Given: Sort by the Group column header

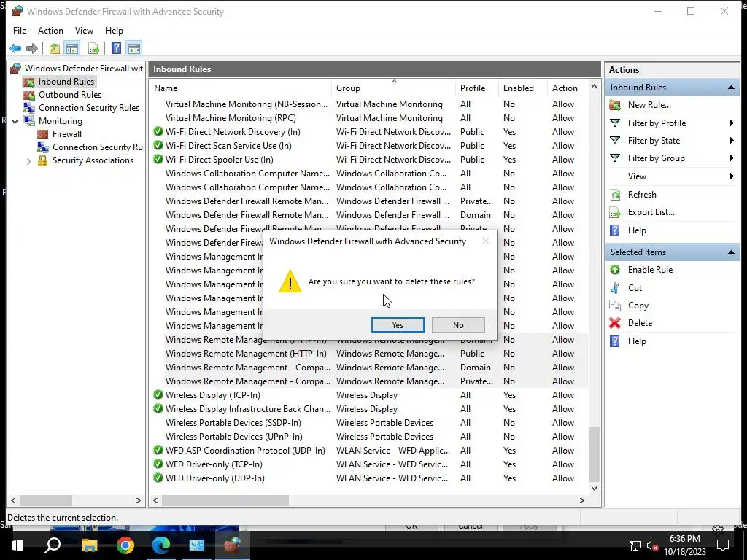Looking at the screenshot, I should pos(393,88).
